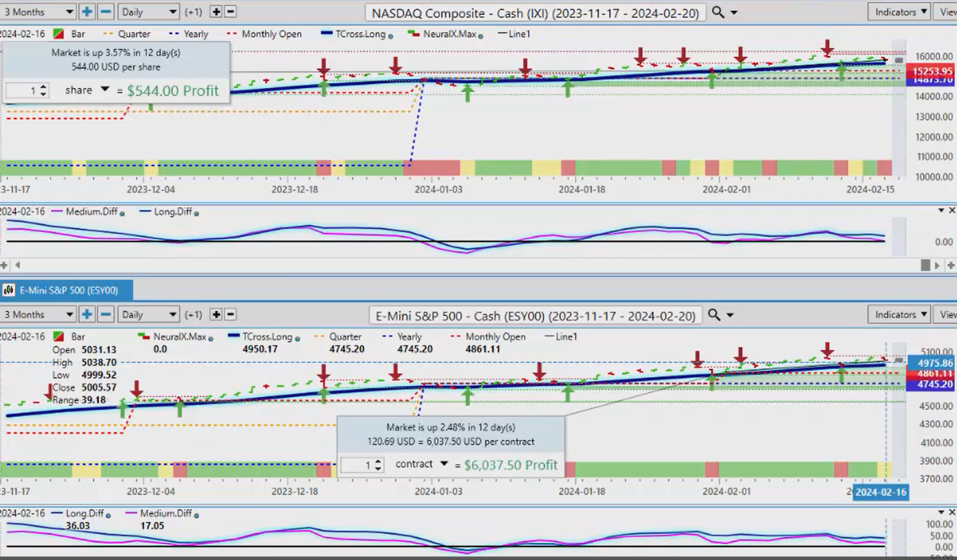Zoom in time range on E-Mini chart
The height and width of the screenshot is (560, 957).
tap(87, 314)
